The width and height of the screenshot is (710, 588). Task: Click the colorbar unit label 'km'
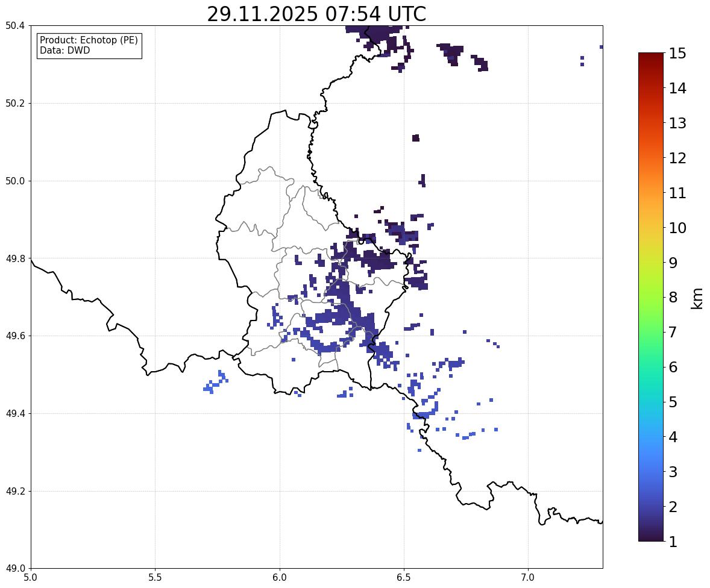[697, 299]
